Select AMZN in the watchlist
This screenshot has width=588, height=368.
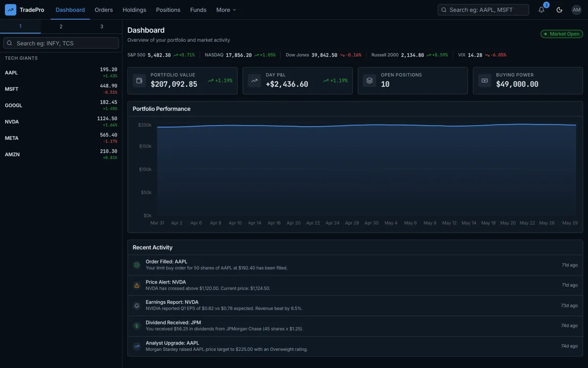tap(61, 155)
